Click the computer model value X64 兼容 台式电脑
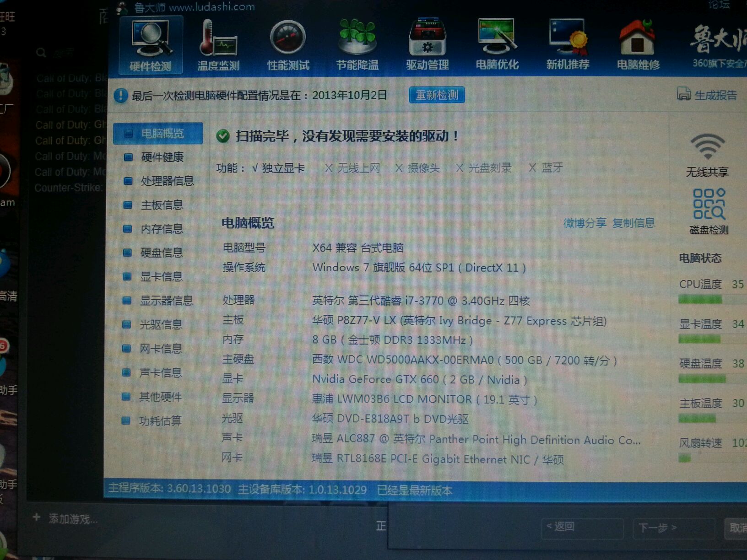This screenshot has width=747, height=560. (358, 248)
